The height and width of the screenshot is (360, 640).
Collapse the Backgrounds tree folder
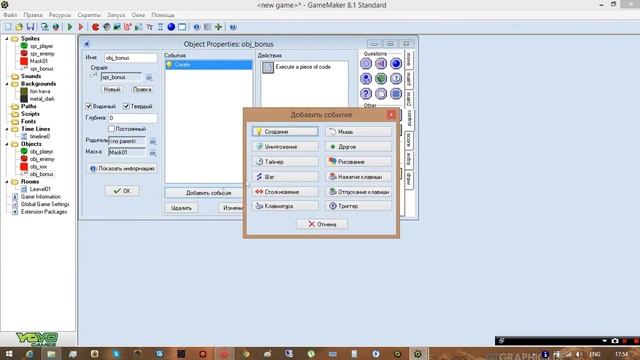click(x=7, y=84)
